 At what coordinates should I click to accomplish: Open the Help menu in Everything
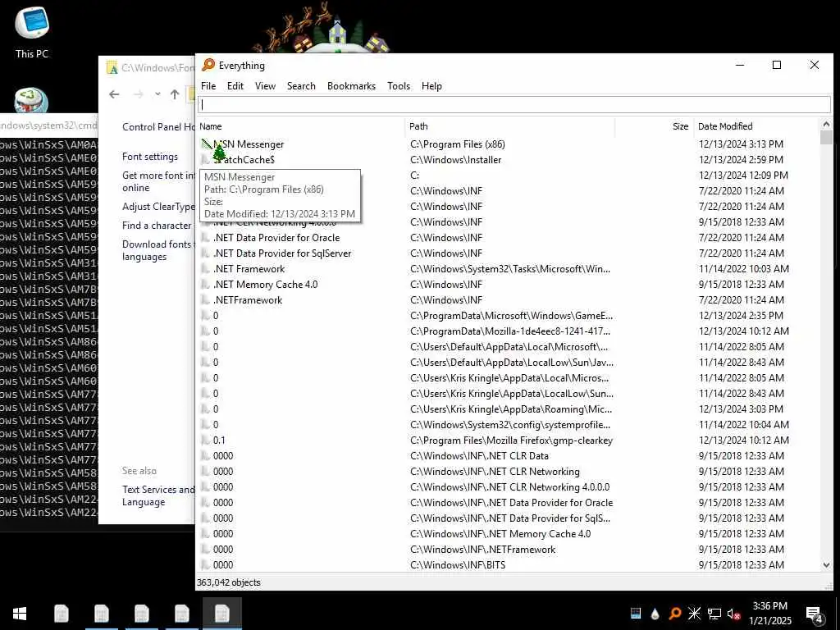431,85
